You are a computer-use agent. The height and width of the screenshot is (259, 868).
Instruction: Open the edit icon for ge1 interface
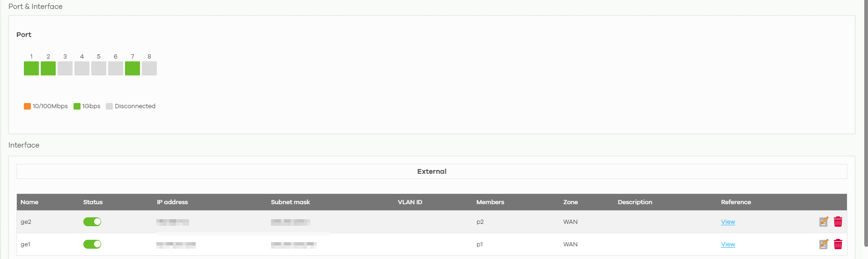tap(824, 244)
